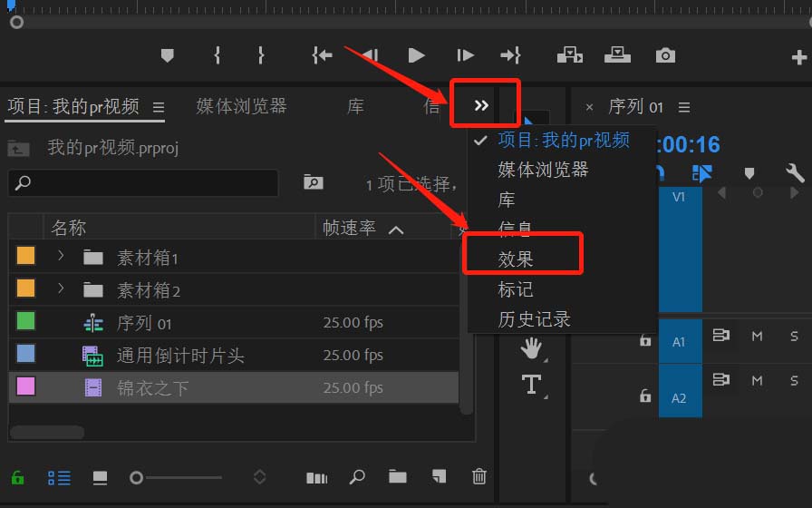Select the 素材箱1 folder row
812x508 pixels.
pyautogui.click(x=234, y=257)
